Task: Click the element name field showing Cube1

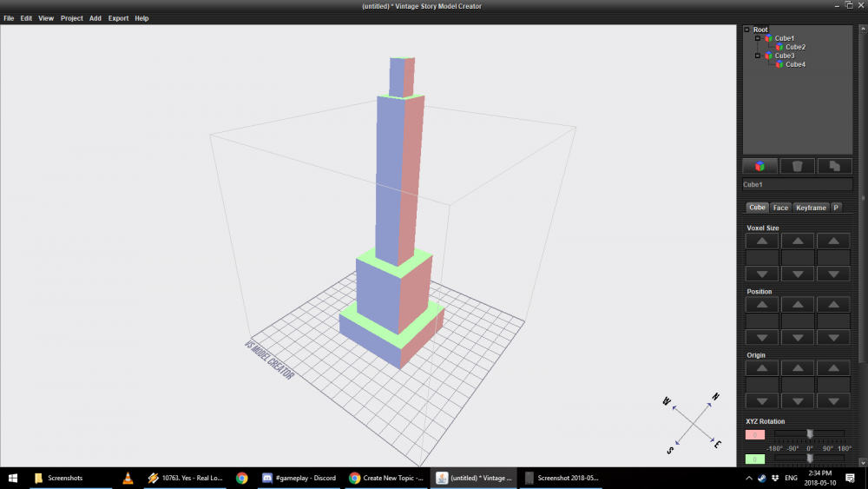Action: coord(797,185)
